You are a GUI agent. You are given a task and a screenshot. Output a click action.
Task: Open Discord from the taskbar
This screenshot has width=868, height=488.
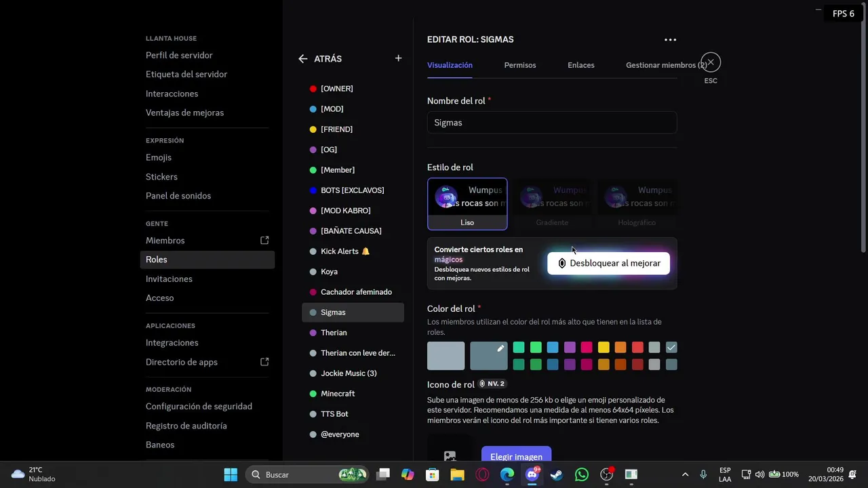click(x=532, y=474)
